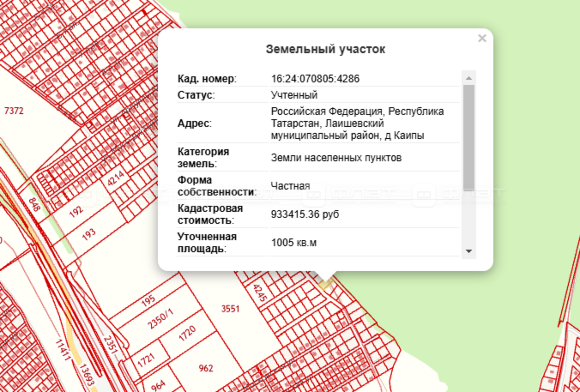Select map parcel labeled 195
580x392 pixels.
(148, 301)
